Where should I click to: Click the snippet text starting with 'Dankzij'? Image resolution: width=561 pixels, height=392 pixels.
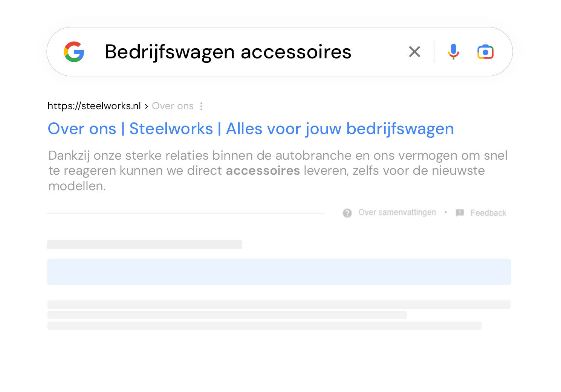click(278, 156)
